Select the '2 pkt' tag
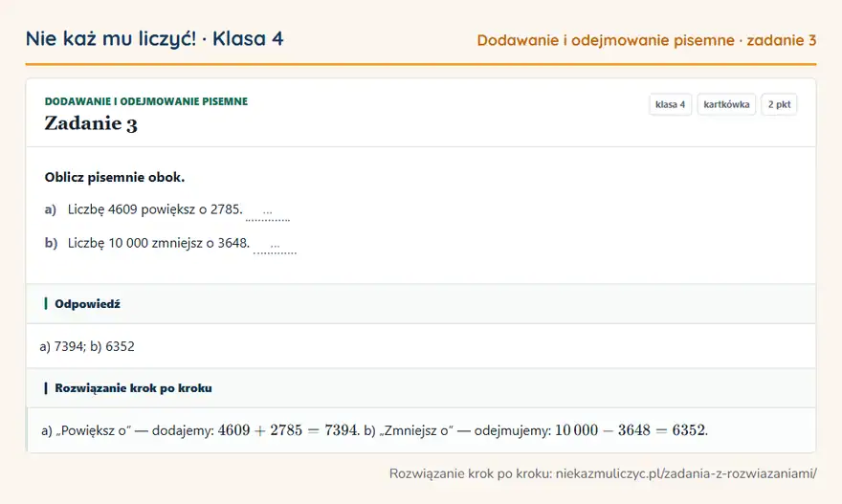The image size is (842, 504). (x=779, y=104)
